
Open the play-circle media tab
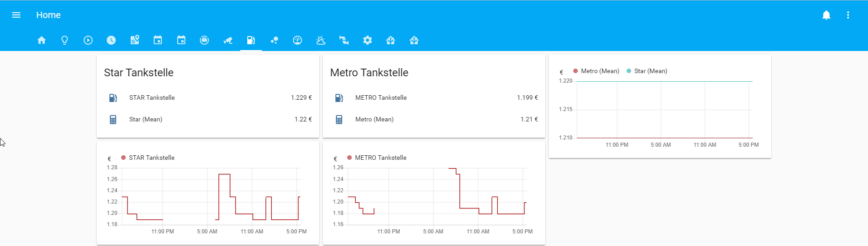click(88, 40)
